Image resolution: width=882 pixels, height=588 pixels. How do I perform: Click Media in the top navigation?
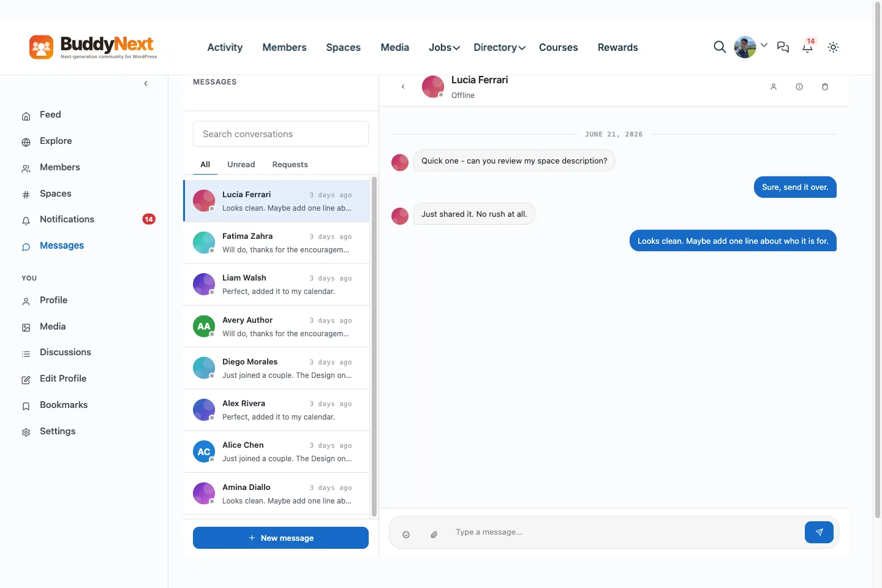click(394, 47)
